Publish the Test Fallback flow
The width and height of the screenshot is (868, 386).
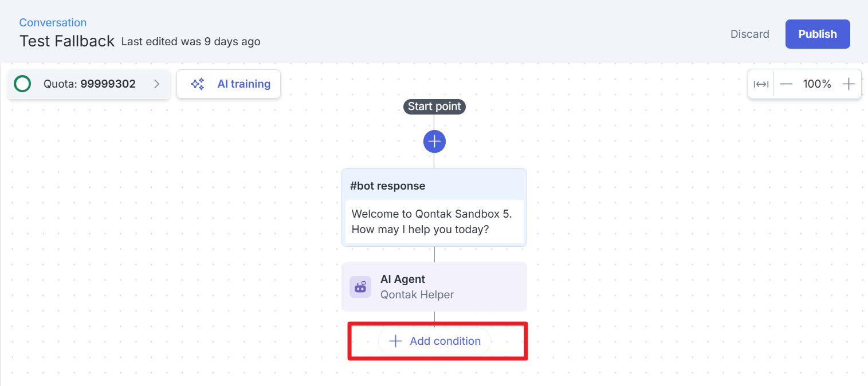818,34
